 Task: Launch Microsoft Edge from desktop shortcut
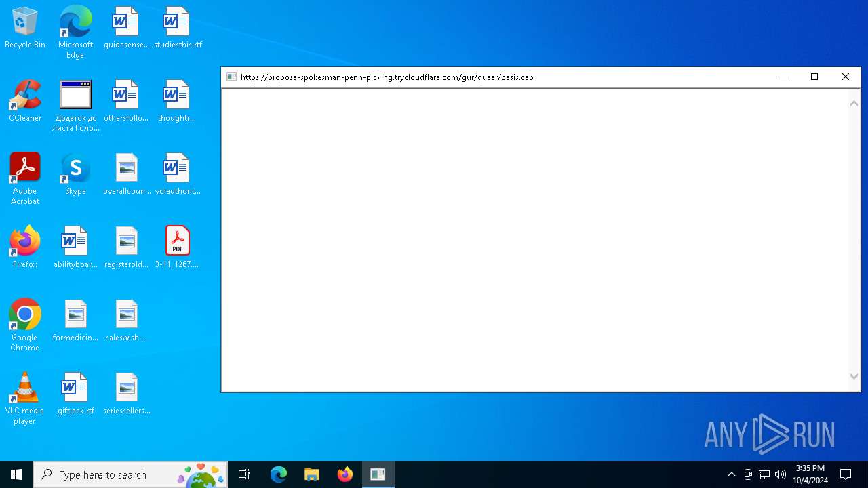point(75,33)
